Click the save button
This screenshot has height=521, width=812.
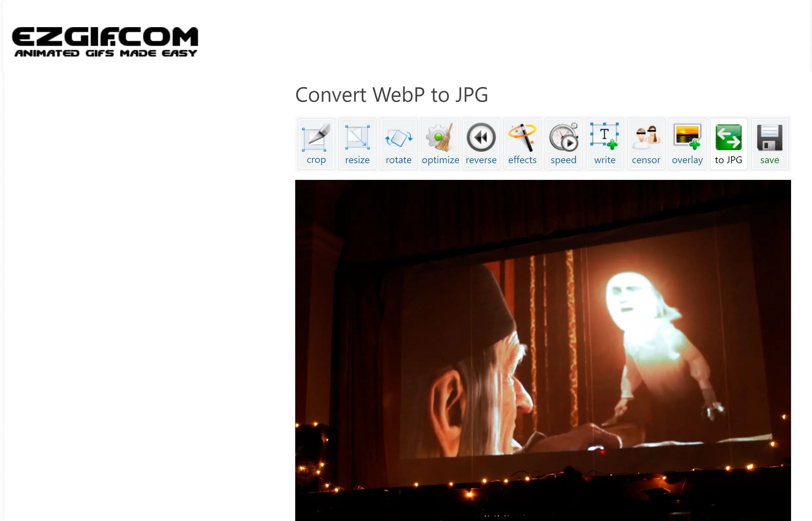click(769, 144)
